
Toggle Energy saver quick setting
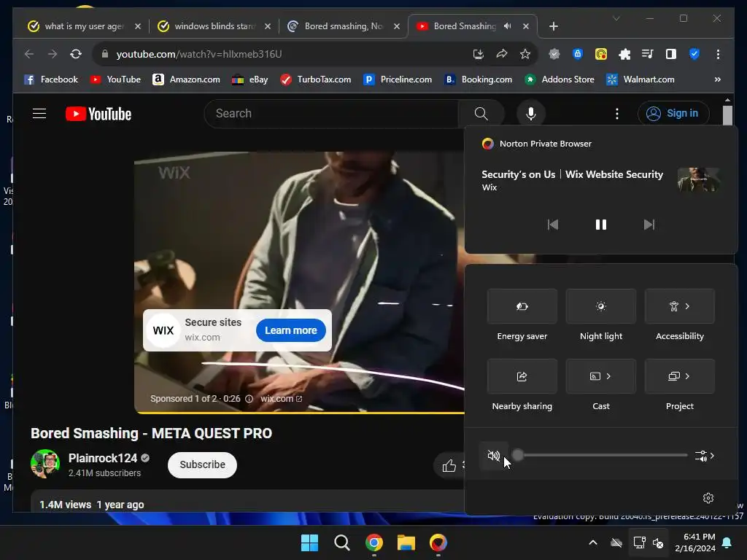point(522,306)
